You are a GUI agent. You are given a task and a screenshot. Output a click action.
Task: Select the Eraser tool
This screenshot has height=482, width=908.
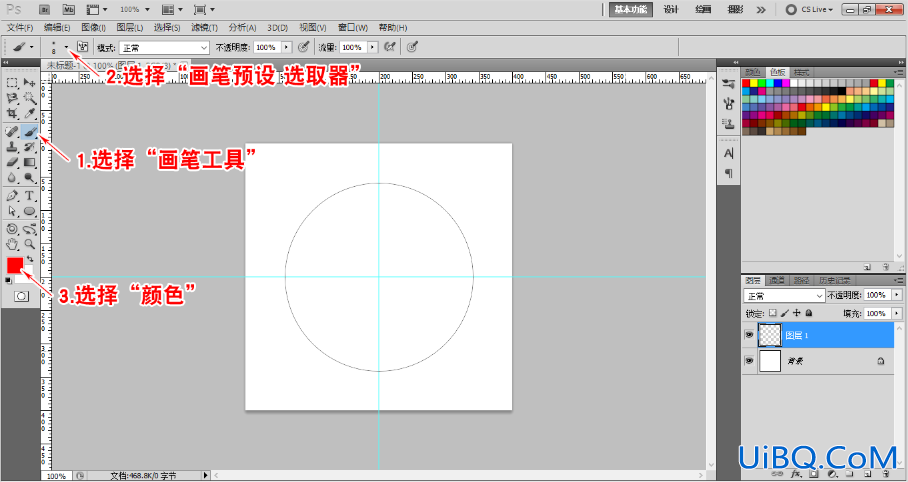(x=12, y=162)
